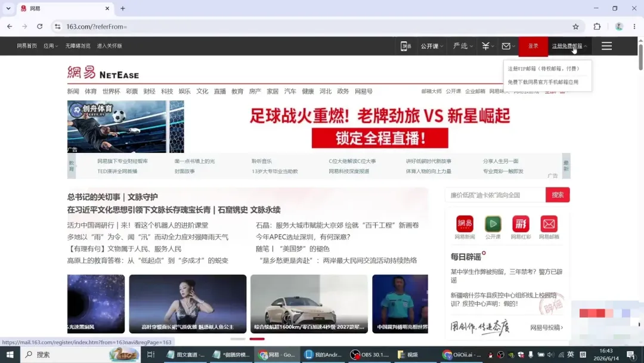
Task: Open the Chrome three-dot menu
Action: (x=634, y=26)
